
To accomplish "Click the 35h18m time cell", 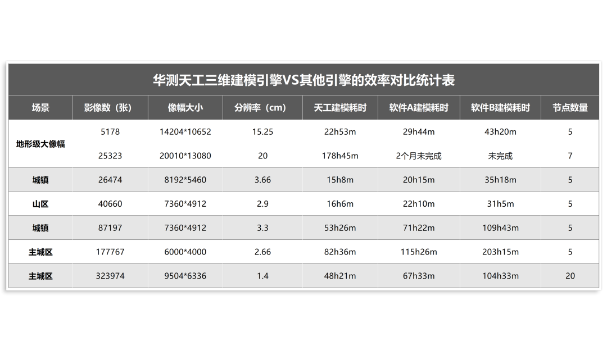I will pyautogui.click(x=500, y=180).
